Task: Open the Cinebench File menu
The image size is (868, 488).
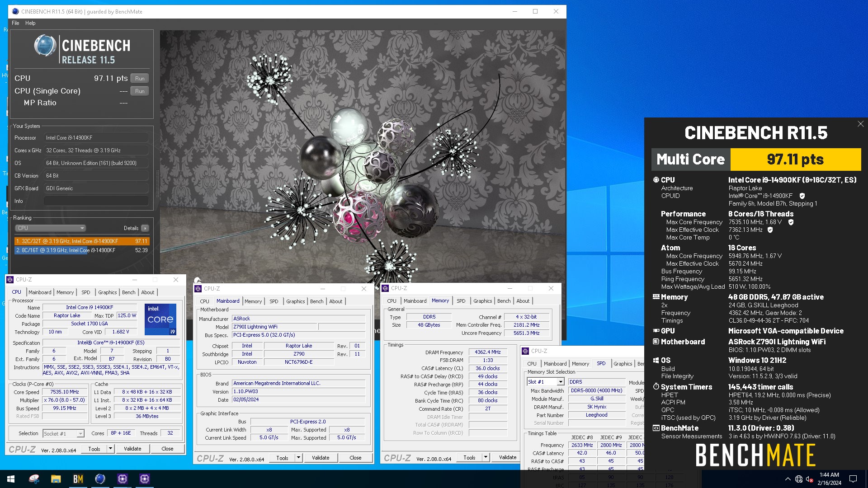Action: click(x=15, y=23)
